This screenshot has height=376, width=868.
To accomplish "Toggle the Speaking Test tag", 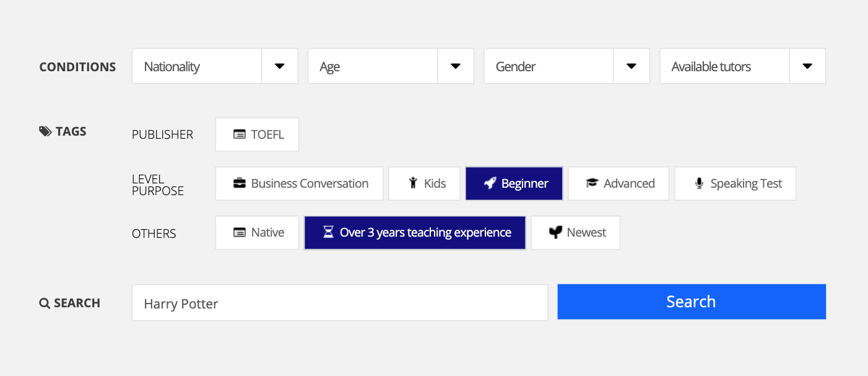I will [735, 183].
